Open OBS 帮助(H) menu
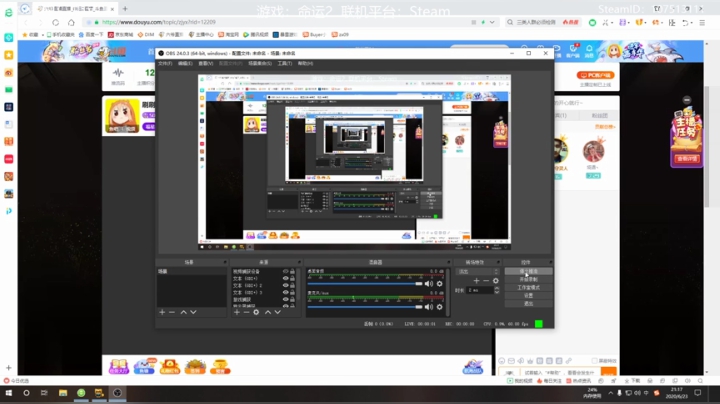The height and width of the screenshot is (404, 720). coord(305,63)
